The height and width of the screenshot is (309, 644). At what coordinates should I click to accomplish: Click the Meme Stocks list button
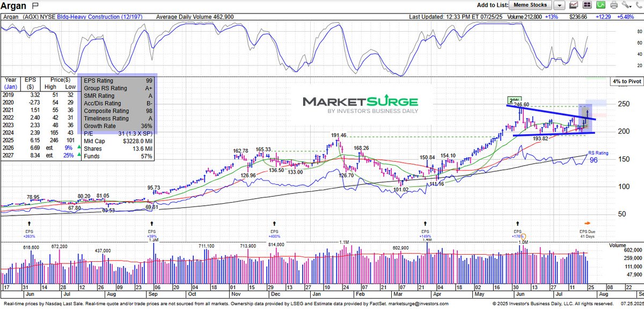point(531,5)
